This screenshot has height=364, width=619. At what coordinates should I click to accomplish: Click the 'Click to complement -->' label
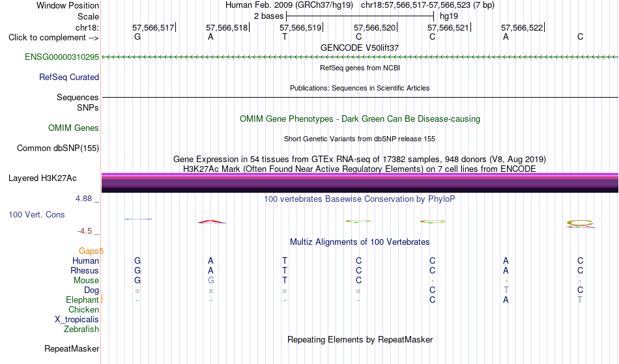[53, 38]
